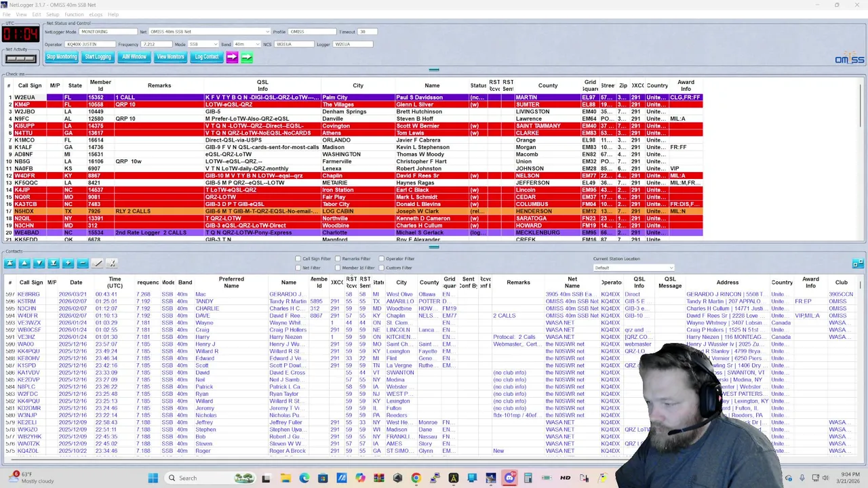Launch Microsoft Edge from taskbar
The width and height of the screenshot is (868, 488).
point(304,478)
